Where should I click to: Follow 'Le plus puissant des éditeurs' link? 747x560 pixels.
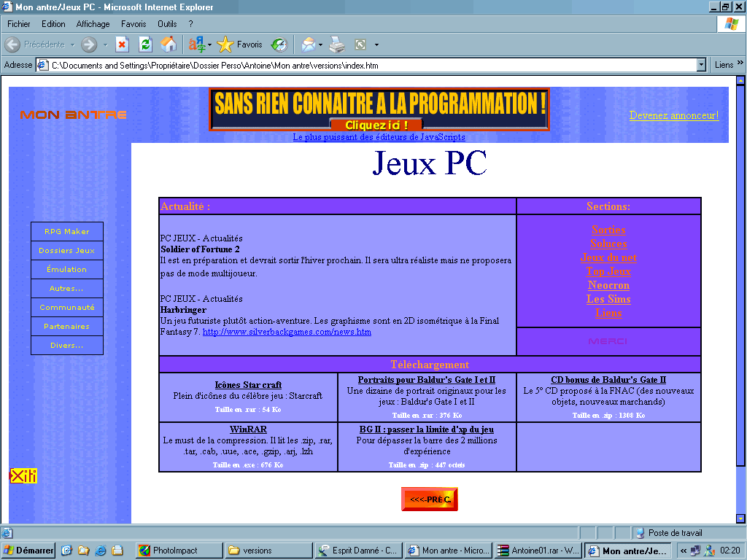pos(379,137)
